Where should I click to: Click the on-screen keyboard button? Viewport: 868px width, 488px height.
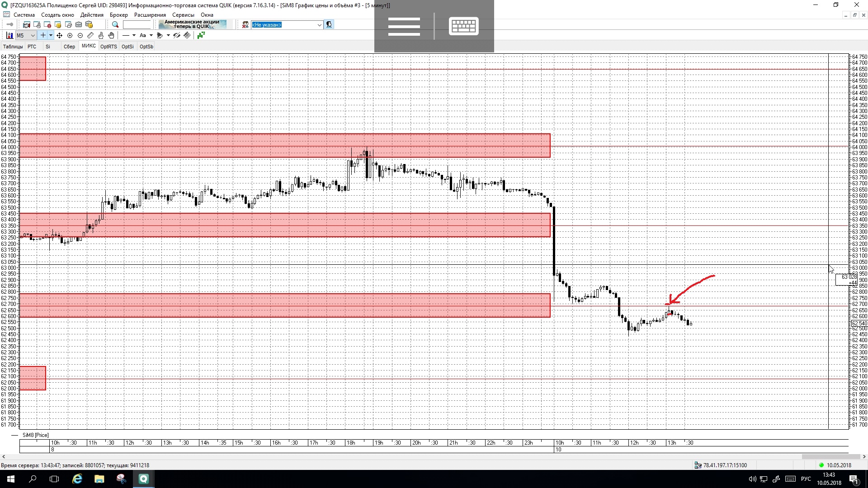click(x=463, y=26)
